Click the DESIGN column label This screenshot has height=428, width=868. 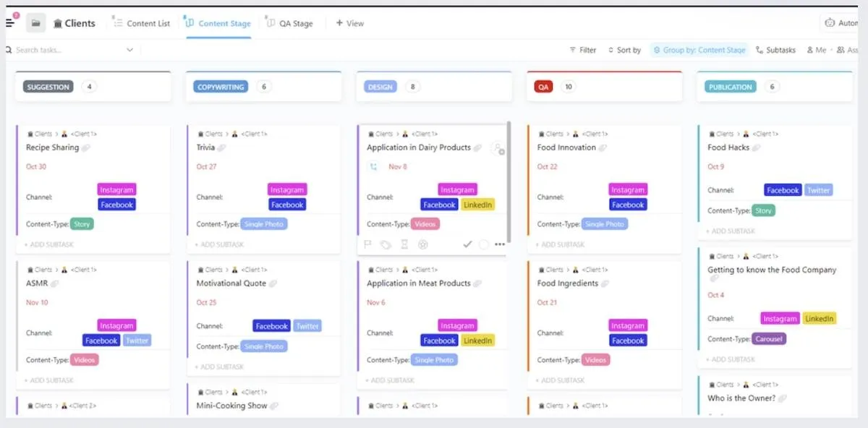tap(380, 87)
